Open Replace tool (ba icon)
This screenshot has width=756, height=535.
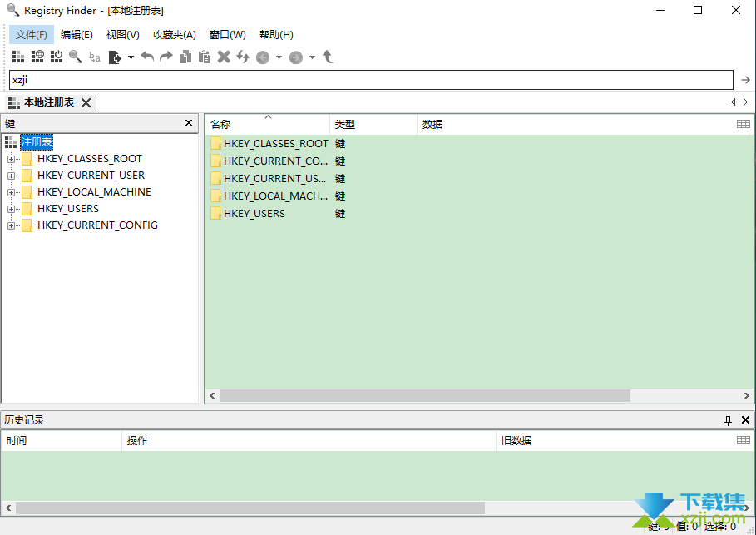click(x=95, y=57)
